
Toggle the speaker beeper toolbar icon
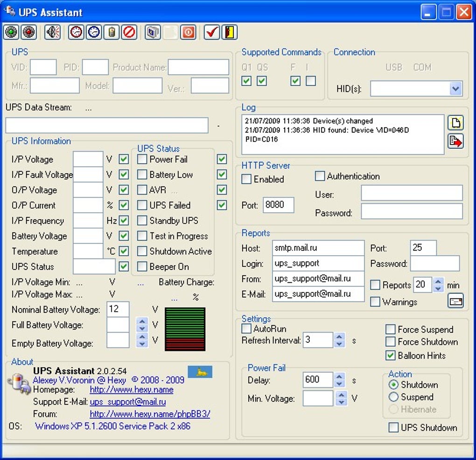53,32
